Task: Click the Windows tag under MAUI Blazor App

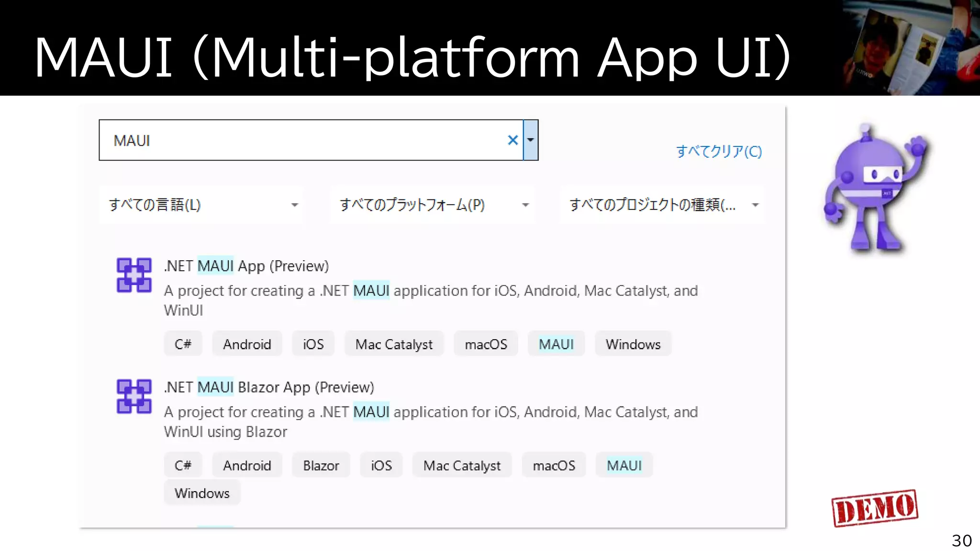Action: coord(202,493)
